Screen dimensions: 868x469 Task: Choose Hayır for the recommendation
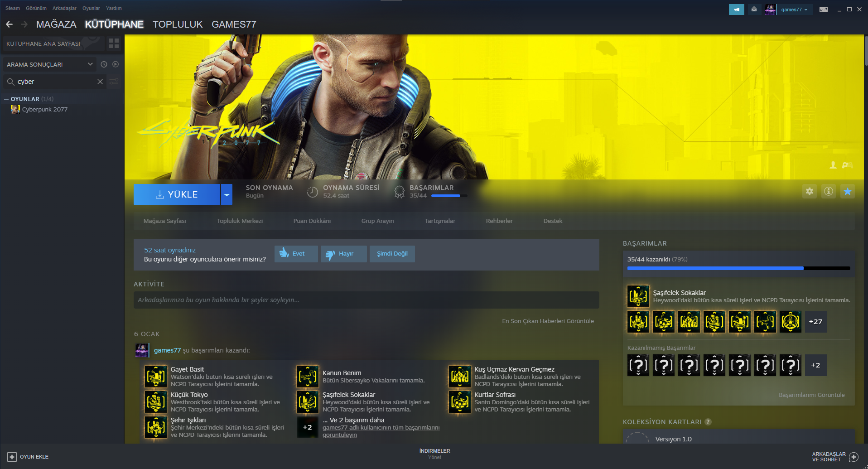[x=344, y=254]
